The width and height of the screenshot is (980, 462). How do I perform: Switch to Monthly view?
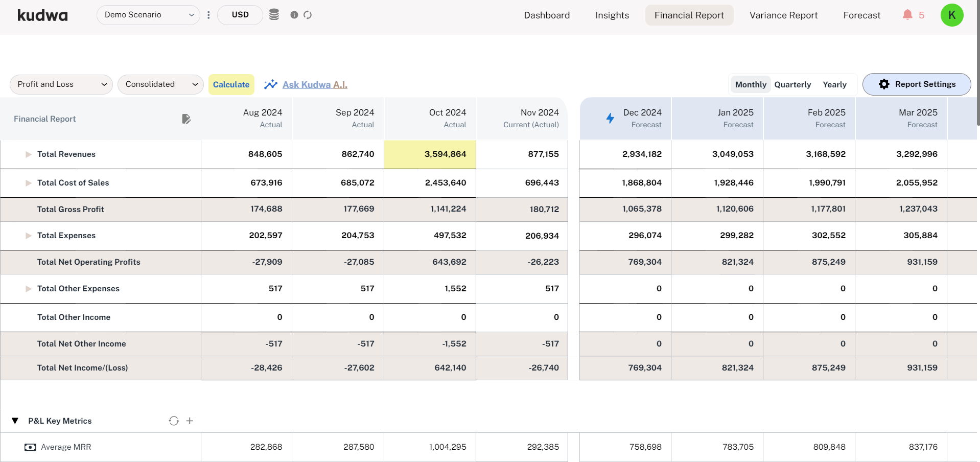point(750,84)
